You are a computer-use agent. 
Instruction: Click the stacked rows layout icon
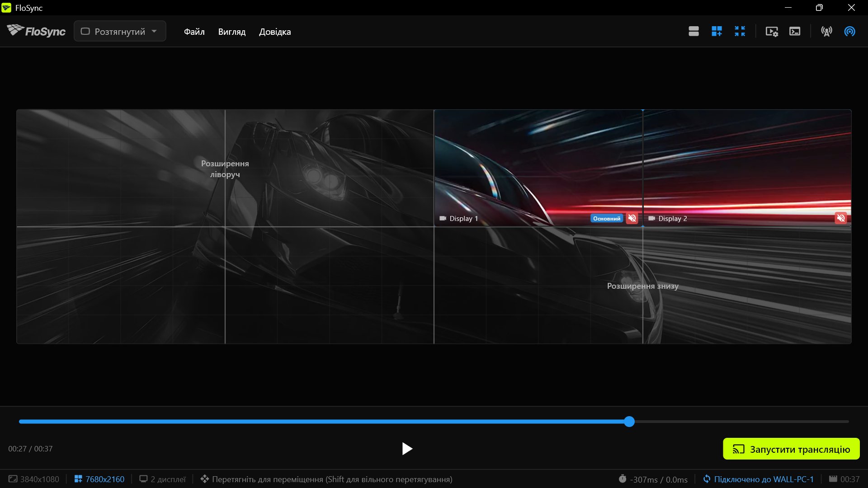click(x=693, y=31)
